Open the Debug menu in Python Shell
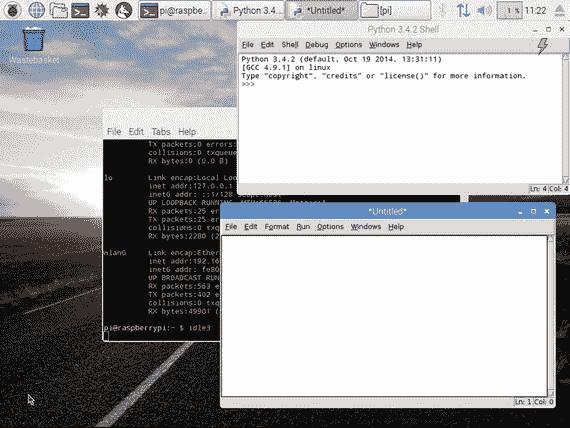Image resolution: width=570 pixels, height=428 pixels. coord(317,45)
